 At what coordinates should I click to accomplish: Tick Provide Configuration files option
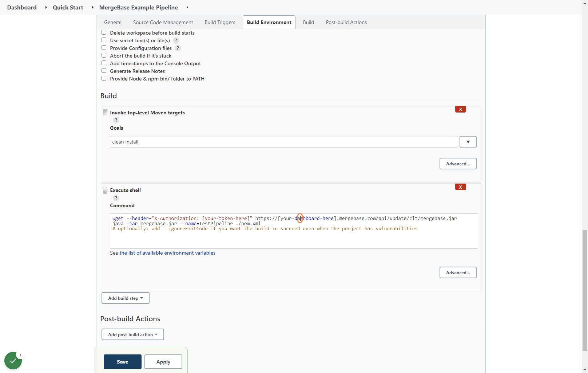[x=104, y=48]
